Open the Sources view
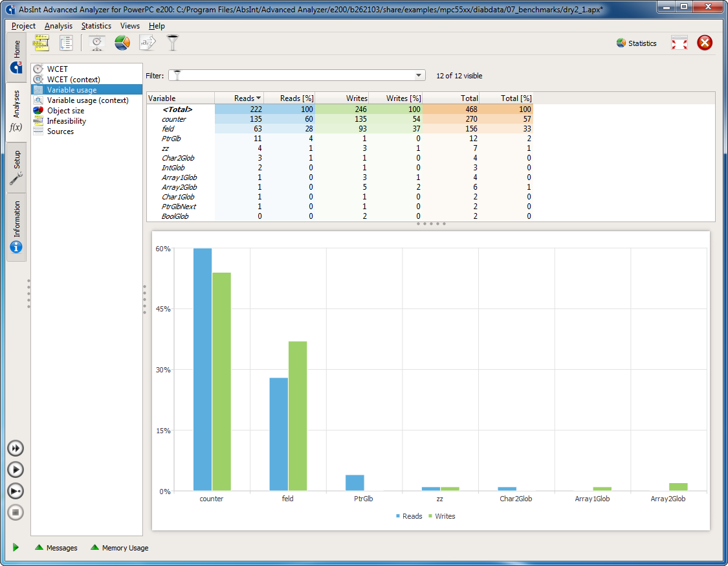The width and height of the screenshot is (728, 566). 86,131
